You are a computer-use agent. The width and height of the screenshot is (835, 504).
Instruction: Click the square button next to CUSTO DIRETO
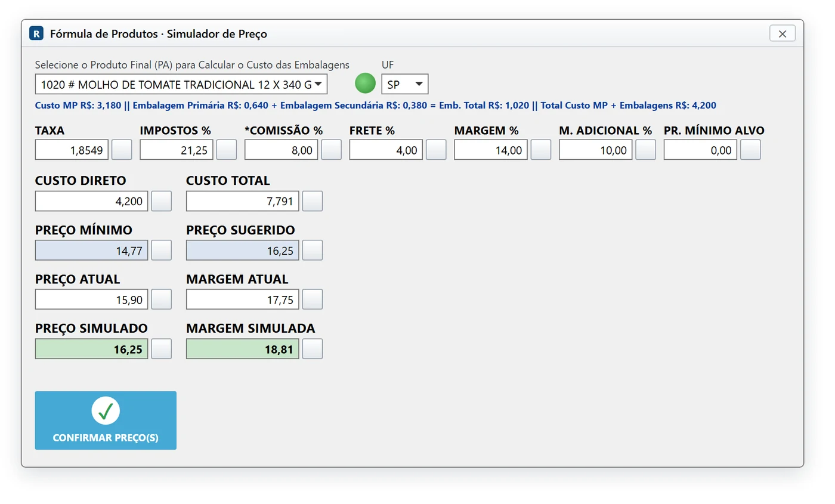[x=161, y=201]
